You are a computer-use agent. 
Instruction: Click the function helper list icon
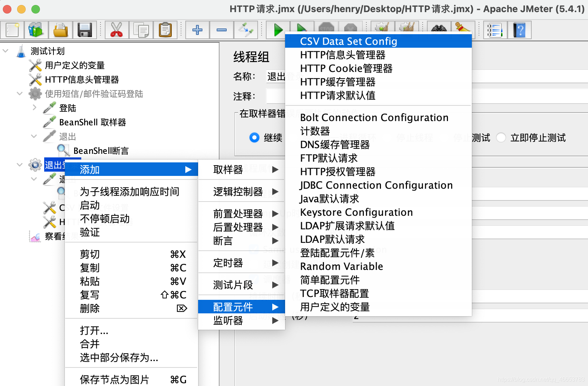pos(495,30)
